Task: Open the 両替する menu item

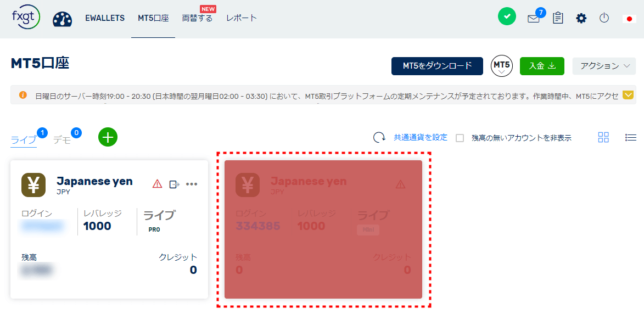Action: coord(198,18)
